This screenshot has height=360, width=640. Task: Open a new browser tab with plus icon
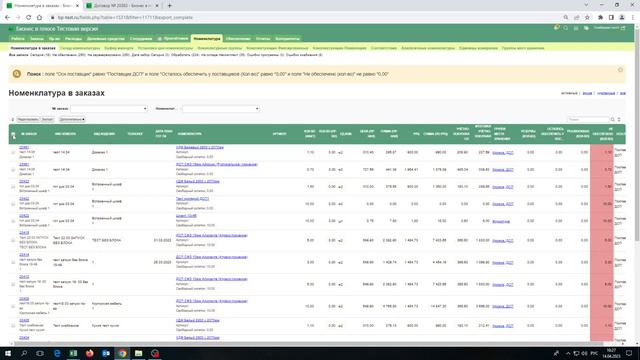pos(169,6)
